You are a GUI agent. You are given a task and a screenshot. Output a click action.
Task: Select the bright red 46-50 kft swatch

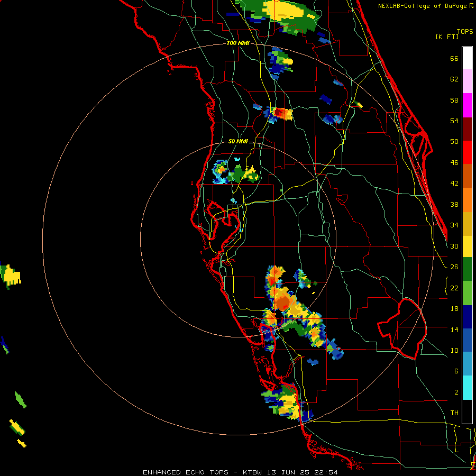pyautogui.click(x=467, y=152)
